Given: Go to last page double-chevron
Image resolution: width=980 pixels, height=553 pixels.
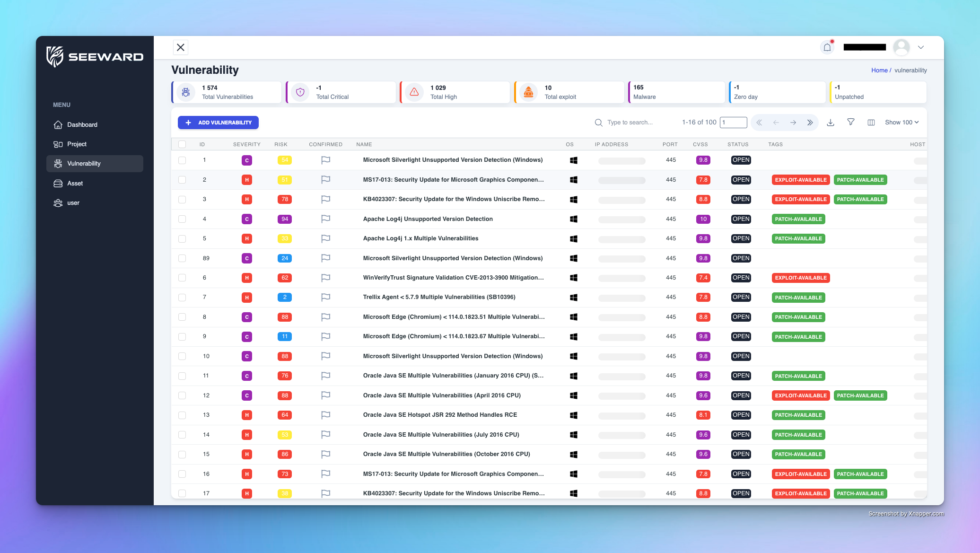Looking at the screenshot, I should (x=810, y=123).
